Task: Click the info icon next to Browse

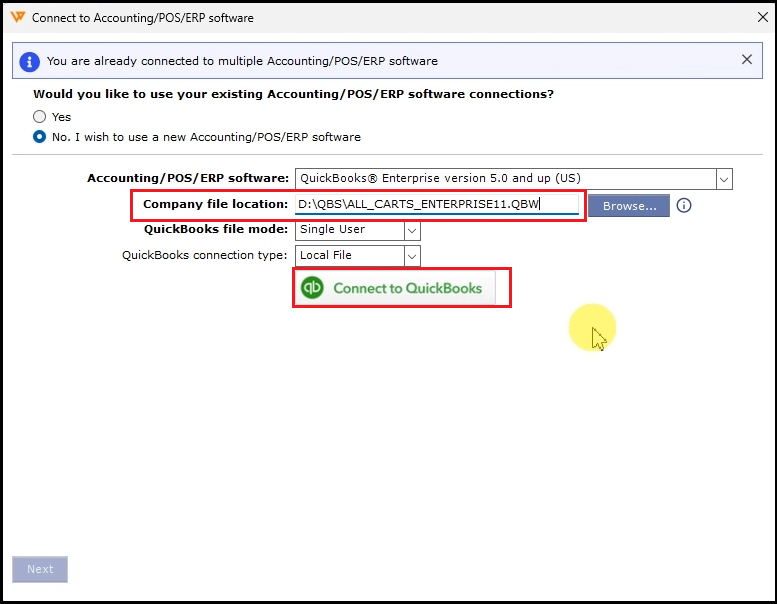Action: click(684, 205)
